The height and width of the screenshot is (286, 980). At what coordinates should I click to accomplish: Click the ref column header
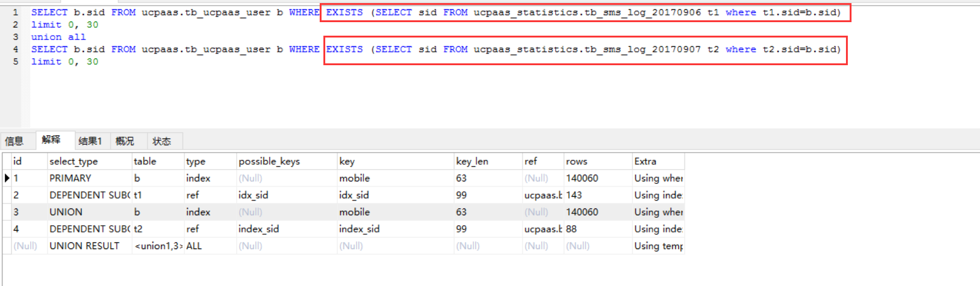542,161
